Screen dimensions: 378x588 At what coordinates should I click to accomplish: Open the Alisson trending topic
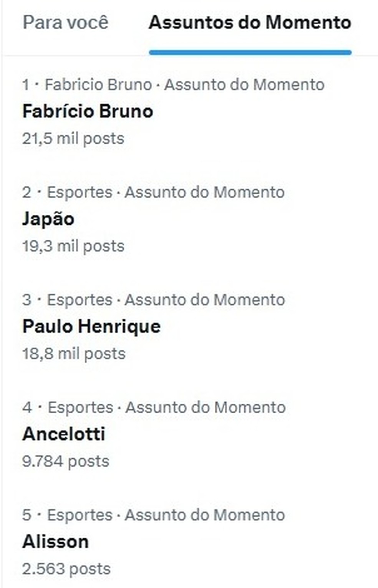tap(55, 542)
